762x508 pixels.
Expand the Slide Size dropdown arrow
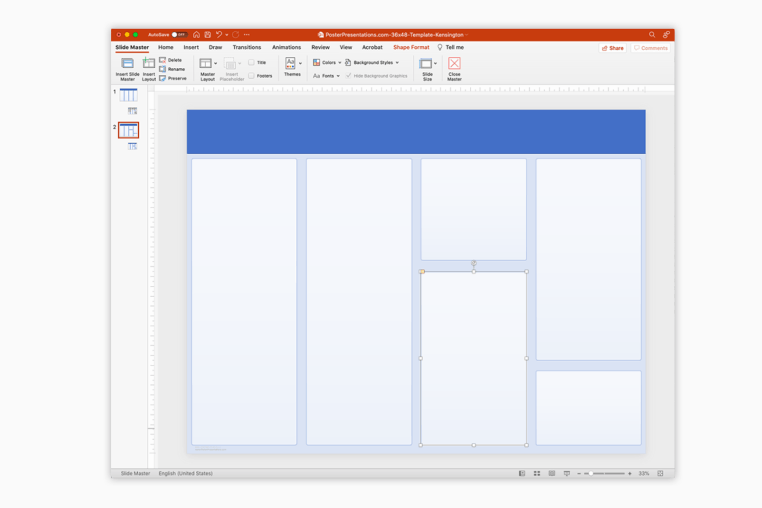435,64
